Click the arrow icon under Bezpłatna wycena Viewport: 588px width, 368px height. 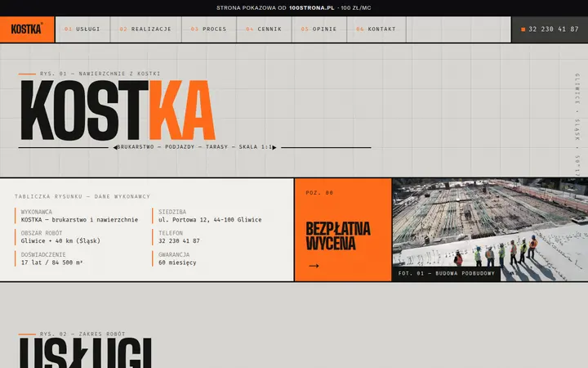[x=314, y=266]
